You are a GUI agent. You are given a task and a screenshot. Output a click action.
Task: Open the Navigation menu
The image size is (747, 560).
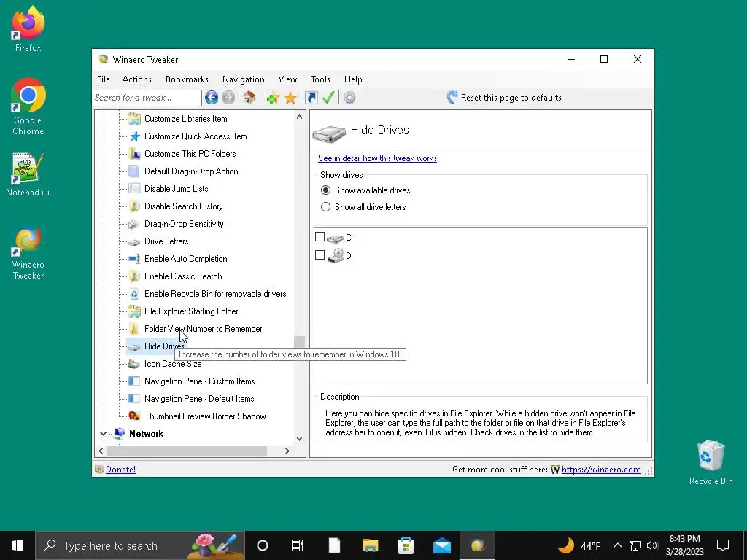pyautogui.click(x=244, y=79)
